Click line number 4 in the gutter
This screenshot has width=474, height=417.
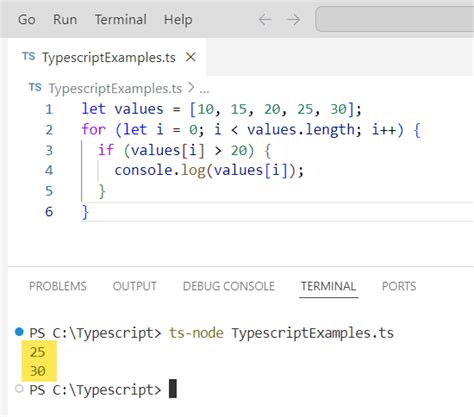pyautogui.click(x=49, y=170)
